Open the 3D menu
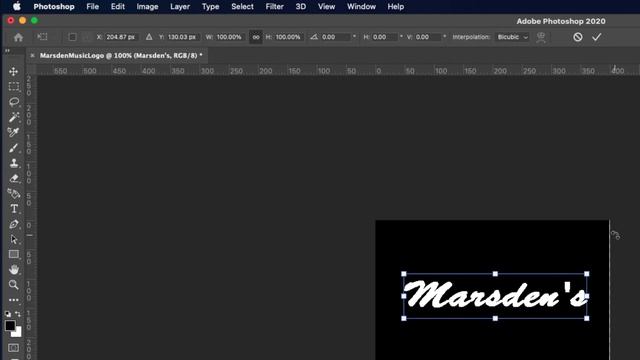The width and height of the screenshot is (640, 360). (301, 7)
